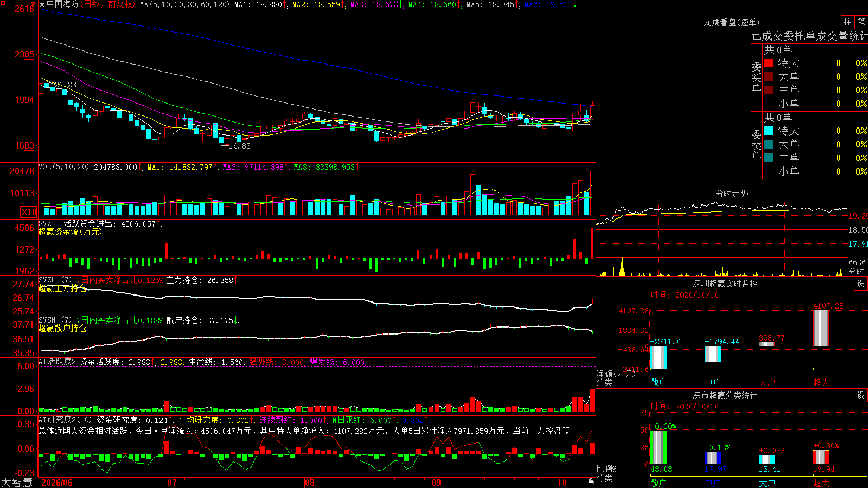This screenshot has width=868, height=488.
Task: Click the SVZJ 活跃资金进出 indicator label
Action: click(x=78, y=223)
